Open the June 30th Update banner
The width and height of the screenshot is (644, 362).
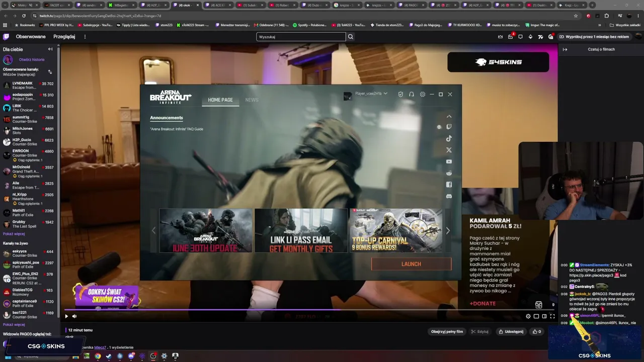point(206,231)
